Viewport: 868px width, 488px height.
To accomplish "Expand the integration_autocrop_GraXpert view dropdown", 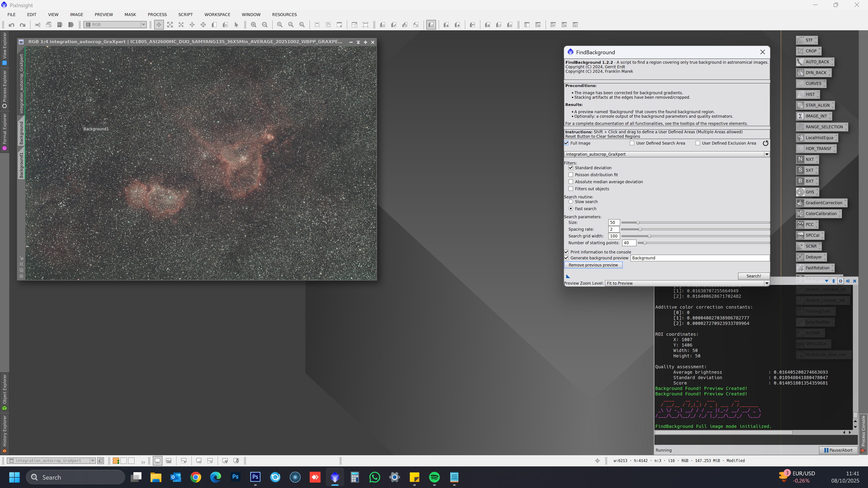I will coord(767,154).
